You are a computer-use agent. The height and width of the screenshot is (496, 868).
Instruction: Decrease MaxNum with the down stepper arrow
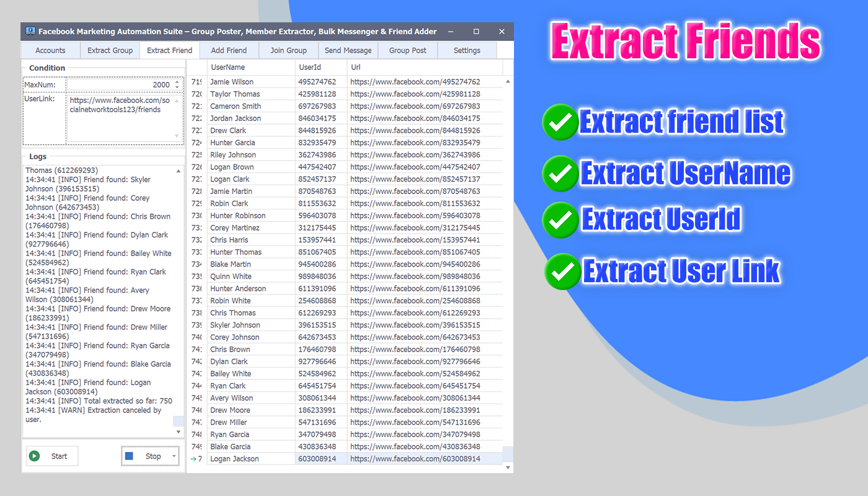coord(177,87)
